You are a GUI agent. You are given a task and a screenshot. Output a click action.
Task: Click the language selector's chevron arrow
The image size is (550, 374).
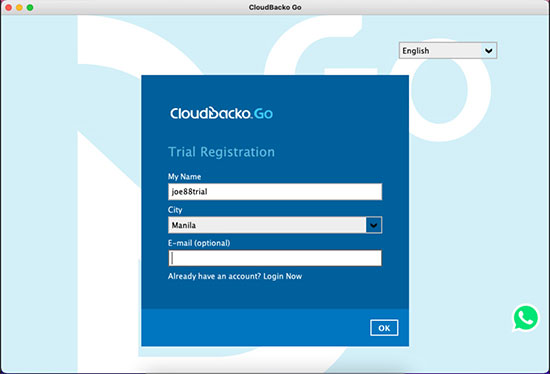click(489, 51)
